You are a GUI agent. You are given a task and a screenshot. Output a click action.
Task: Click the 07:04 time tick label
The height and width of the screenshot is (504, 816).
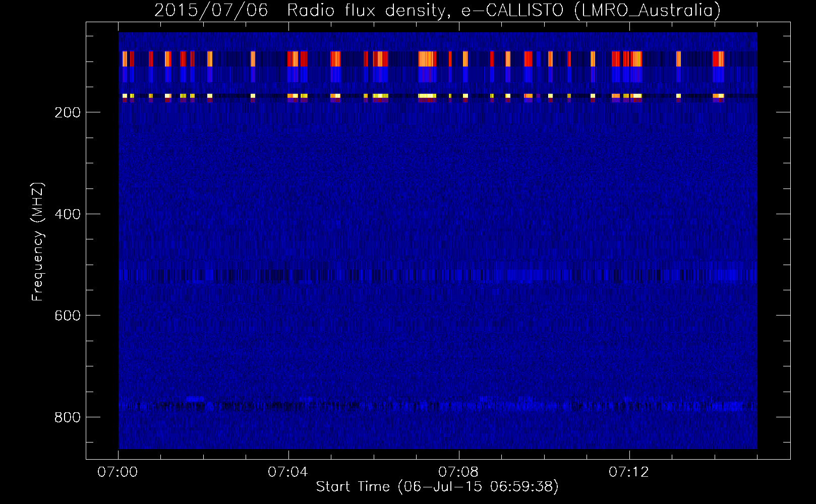(288, 472)
